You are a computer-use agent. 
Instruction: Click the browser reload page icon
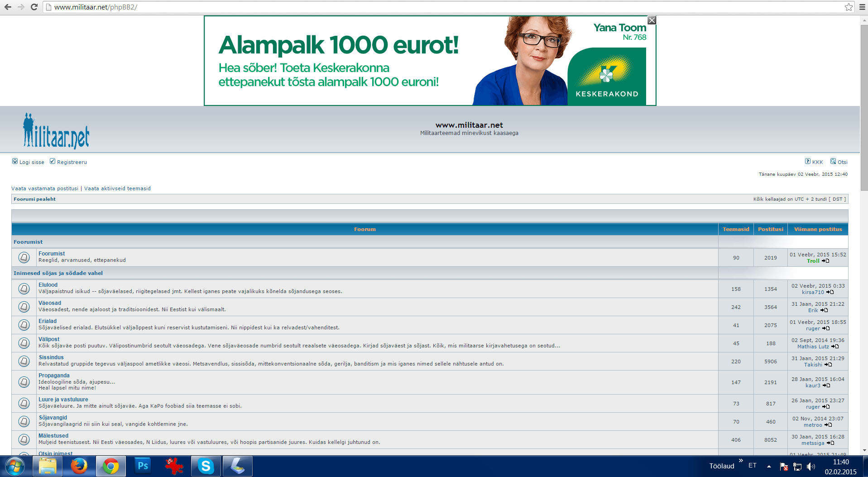[34, 7]
